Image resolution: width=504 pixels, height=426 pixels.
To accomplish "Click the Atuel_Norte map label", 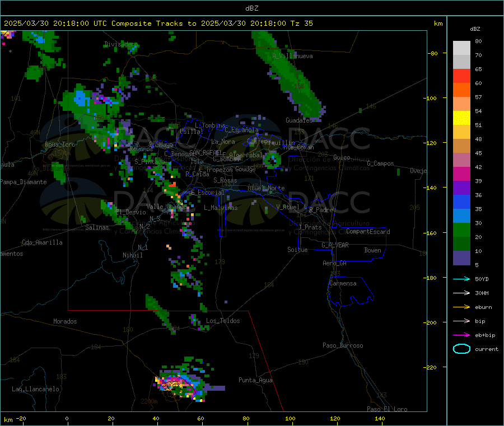I will pyautogui.click(x=266, y=188).
